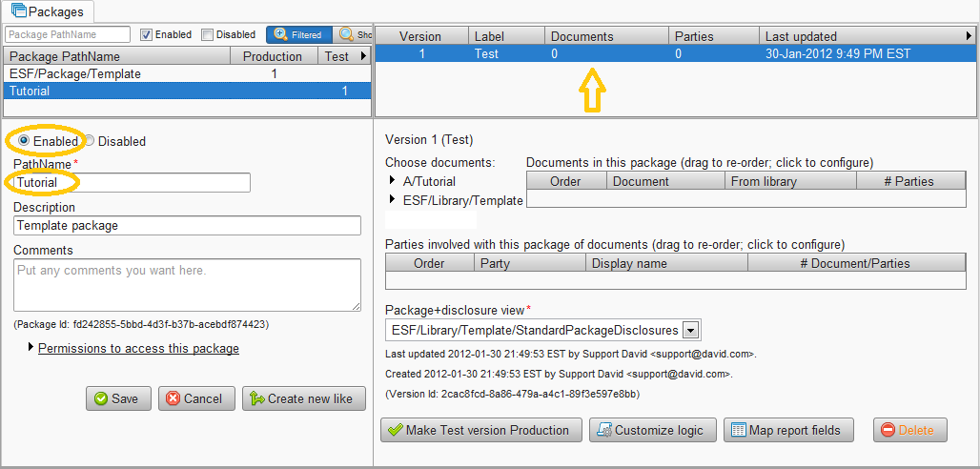Check the Disabled filter checkbox
Viewport: 980px width, 469px height.
click(x=207, y=35)
